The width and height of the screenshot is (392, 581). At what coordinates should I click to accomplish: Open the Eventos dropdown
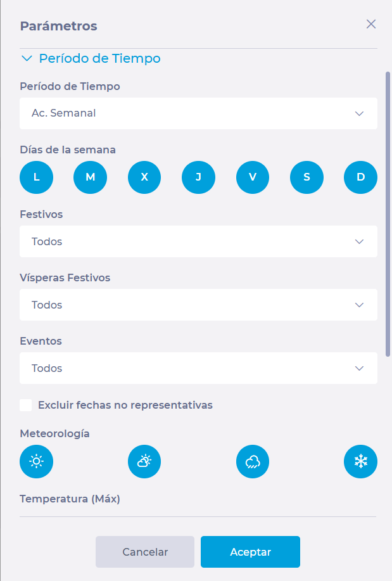tap(198, 368)
